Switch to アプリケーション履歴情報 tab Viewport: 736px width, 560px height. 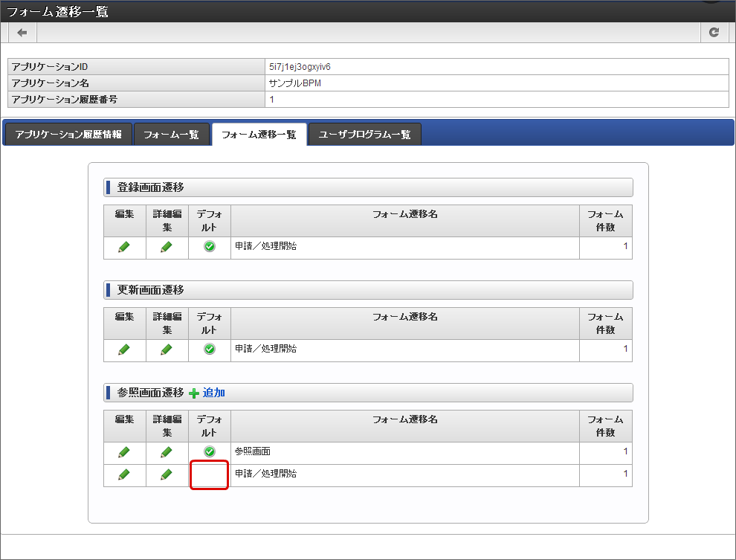click(x=68, y=135)
